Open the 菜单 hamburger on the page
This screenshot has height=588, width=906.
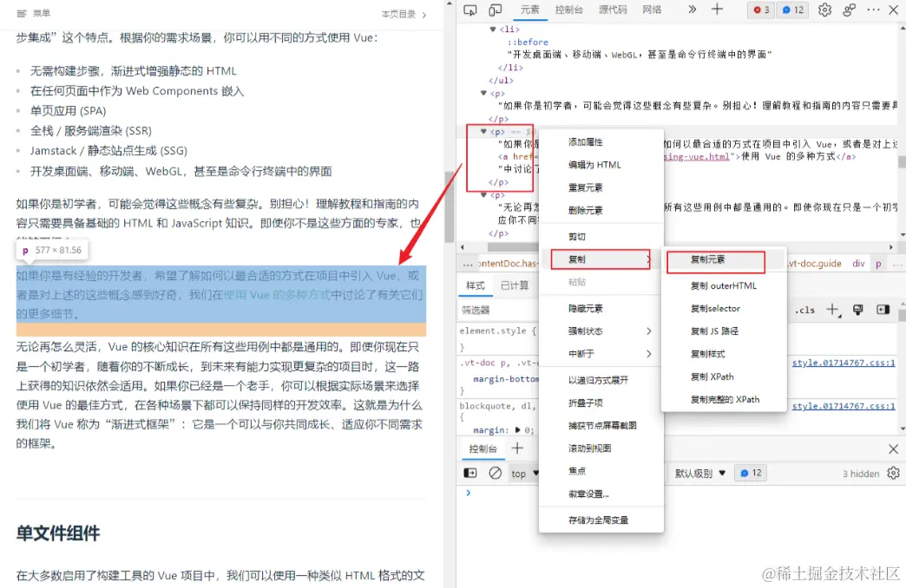34,13
